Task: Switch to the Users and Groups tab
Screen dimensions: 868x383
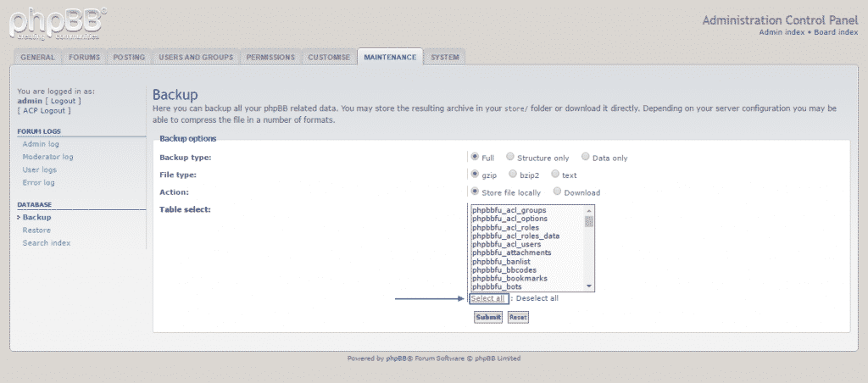Action: (196, 58)
